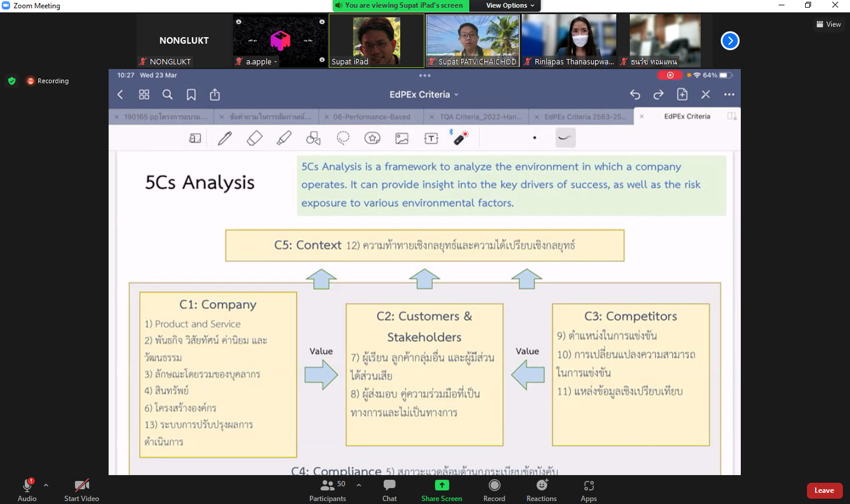Screen dimensions: 850x504
Task: Bookmark the current page
Action: (191, 95)
